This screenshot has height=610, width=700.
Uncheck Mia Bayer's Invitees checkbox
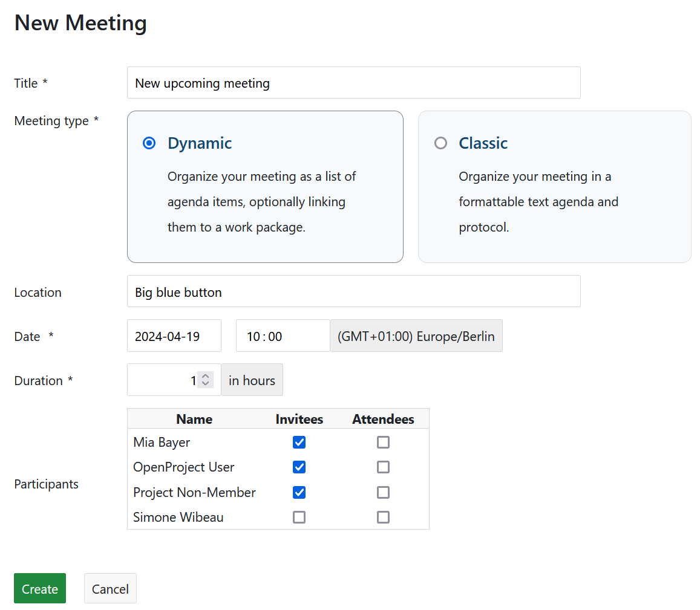tap(299, 443)
